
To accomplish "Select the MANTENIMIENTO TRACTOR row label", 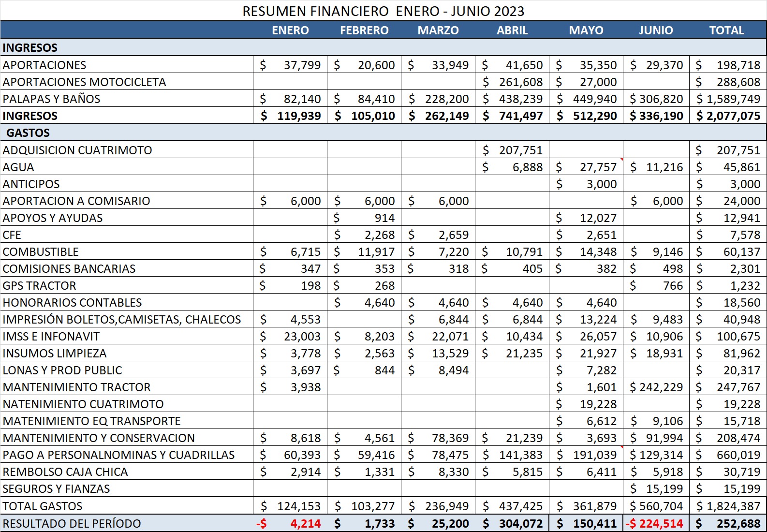I will tap(76, 387).
